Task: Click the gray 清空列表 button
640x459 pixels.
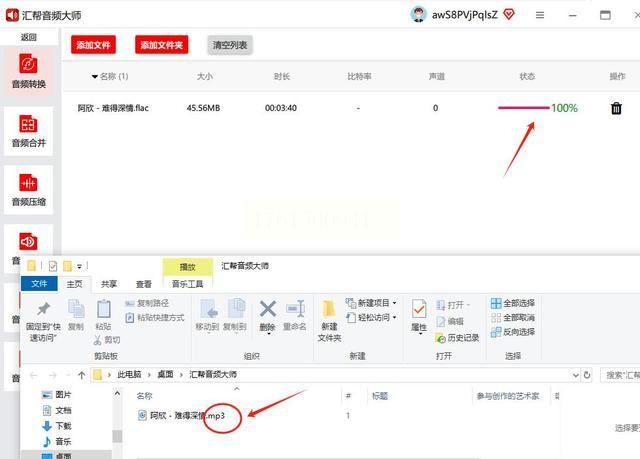Action: click(x=230, y=45)
